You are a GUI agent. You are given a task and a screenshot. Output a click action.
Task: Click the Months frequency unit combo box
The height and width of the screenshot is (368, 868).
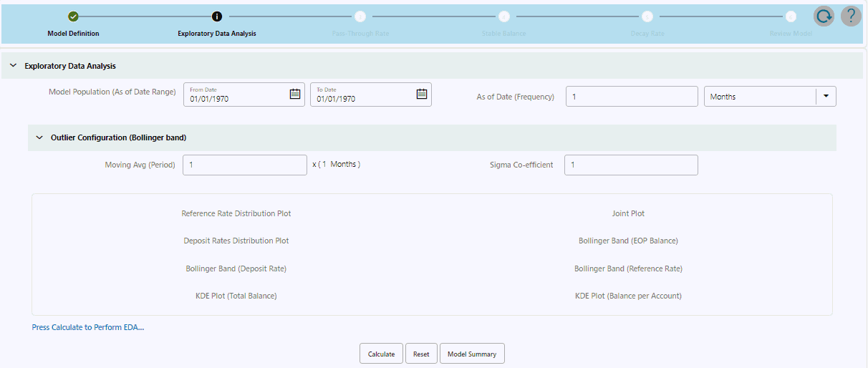[770, 97]
